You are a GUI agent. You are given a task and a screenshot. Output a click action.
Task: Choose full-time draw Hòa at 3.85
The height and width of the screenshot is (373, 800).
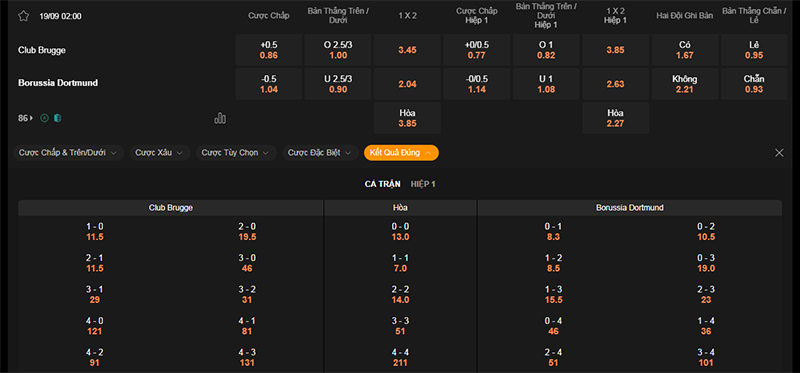[x=407, y=118]
